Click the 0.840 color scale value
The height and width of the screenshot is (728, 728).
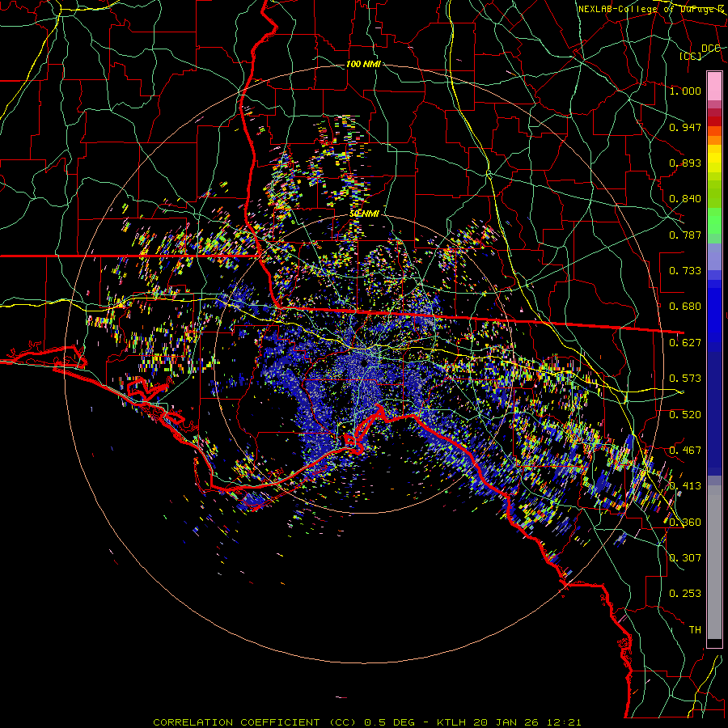coord(685,199)
